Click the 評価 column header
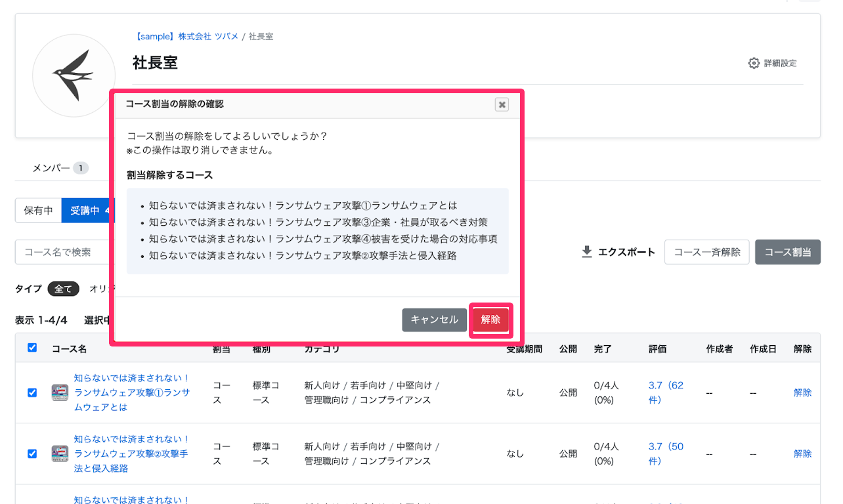 [x=657, y=349]
